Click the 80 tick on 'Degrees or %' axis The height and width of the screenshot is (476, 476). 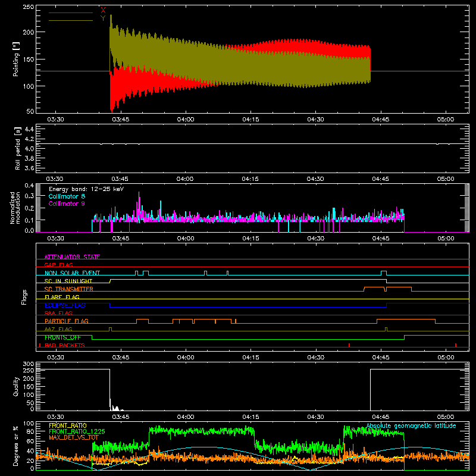coord(30,431)
